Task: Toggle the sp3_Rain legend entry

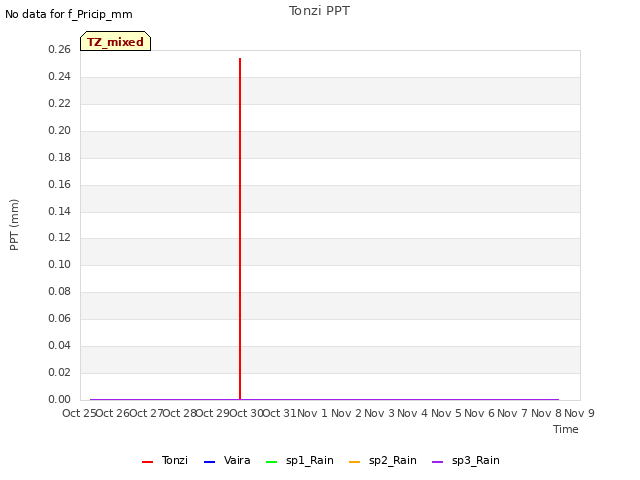Action: pos(466,460)
